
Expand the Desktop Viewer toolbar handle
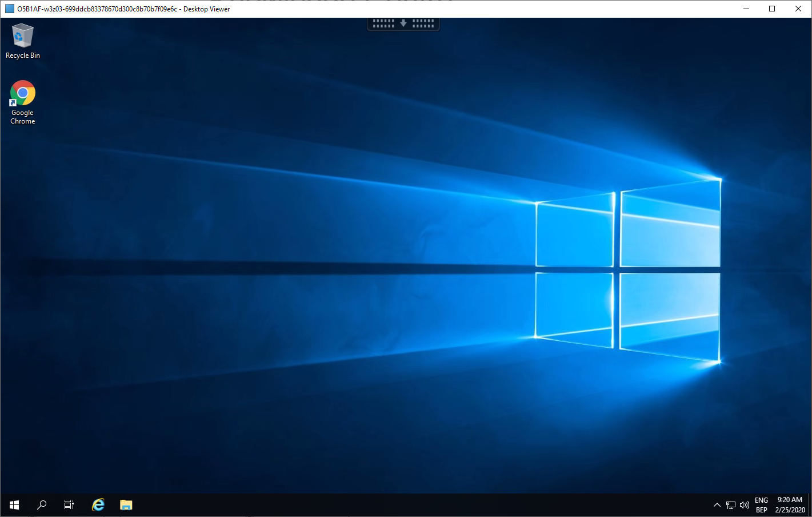(403, 23)
